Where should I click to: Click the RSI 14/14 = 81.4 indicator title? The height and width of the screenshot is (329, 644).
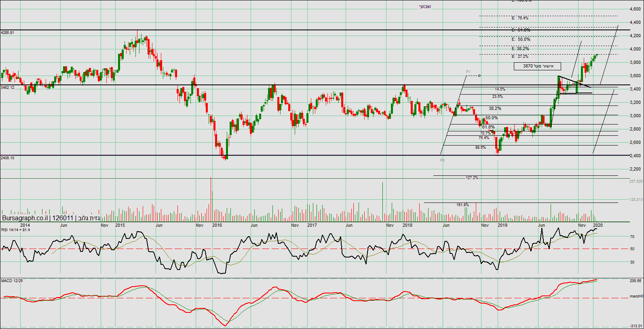click(x=15, y=230)
